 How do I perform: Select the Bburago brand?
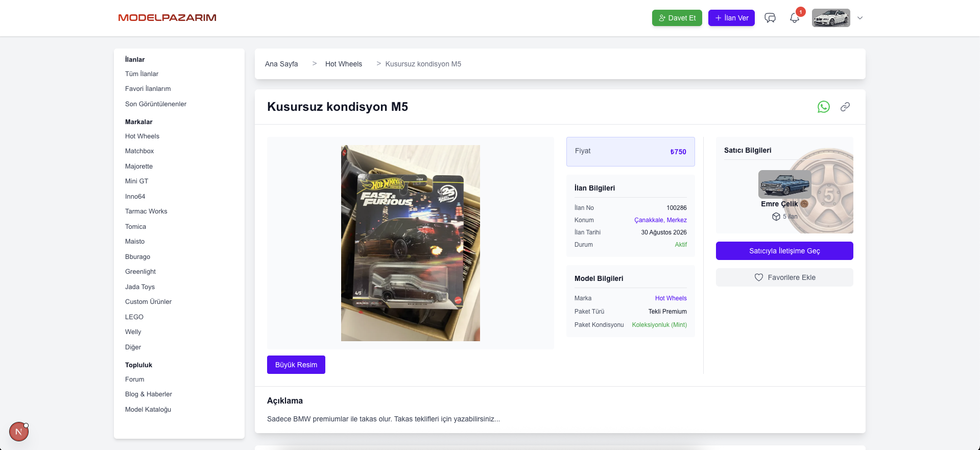138,257
